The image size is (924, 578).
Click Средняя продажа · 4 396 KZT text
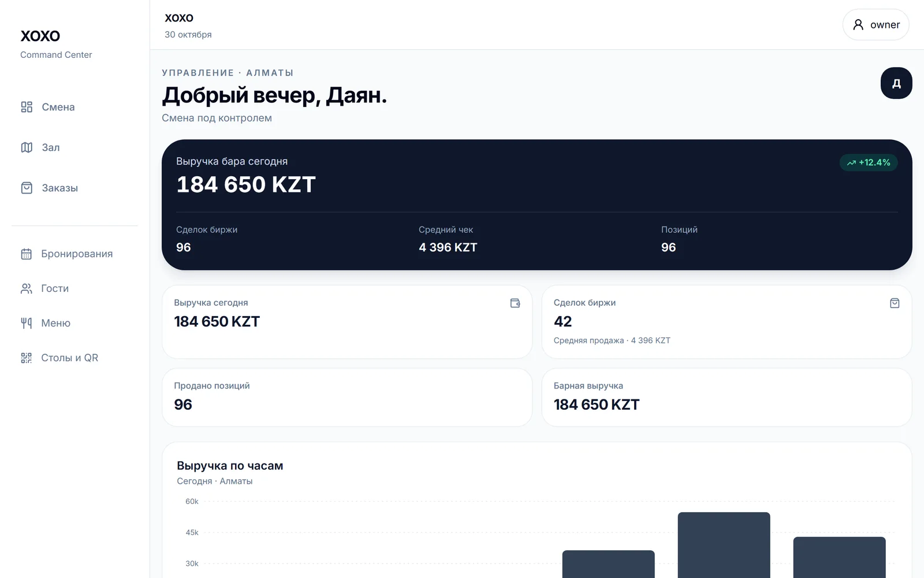click(x=612, y=340)
